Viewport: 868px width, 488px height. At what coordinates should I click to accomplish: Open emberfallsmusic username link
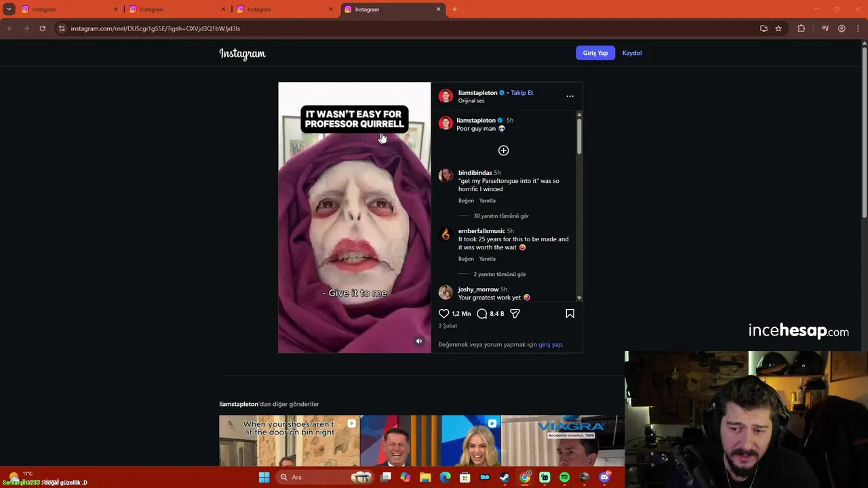pyautogui.click(x=481, y=231)
